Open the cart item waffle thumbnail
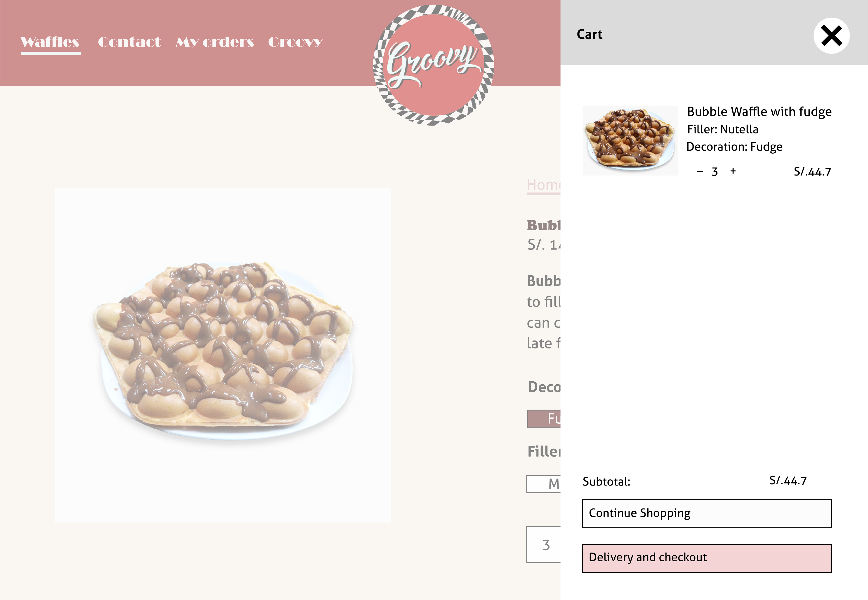Screen dimensions: 868x600 click(x=630, y=140)
